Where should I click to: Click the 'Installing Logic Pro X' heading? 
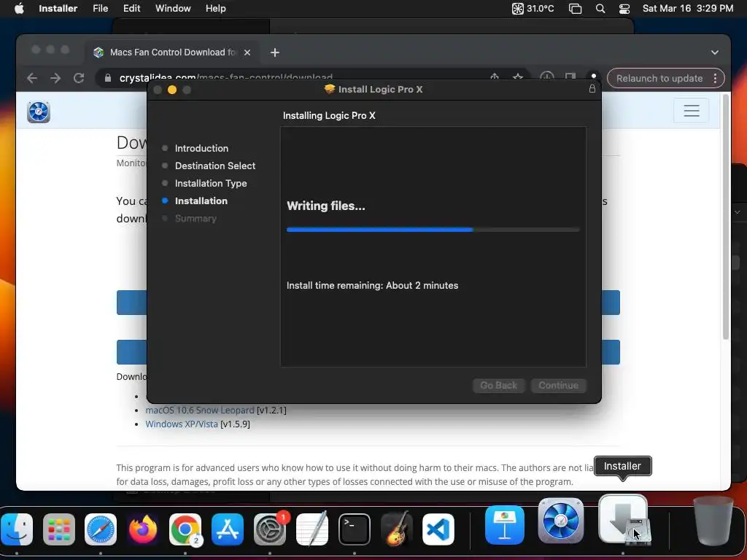coord(329,115)
